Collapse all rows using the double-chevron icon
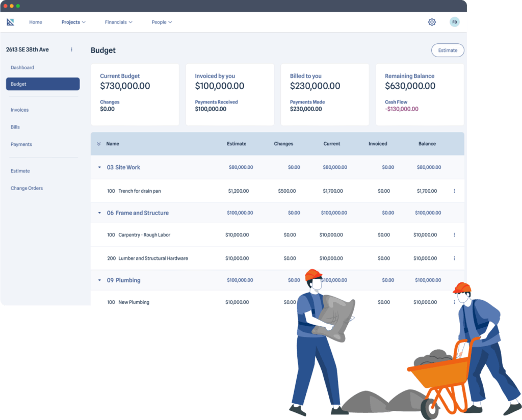The image size is (522, 420). 99,144
